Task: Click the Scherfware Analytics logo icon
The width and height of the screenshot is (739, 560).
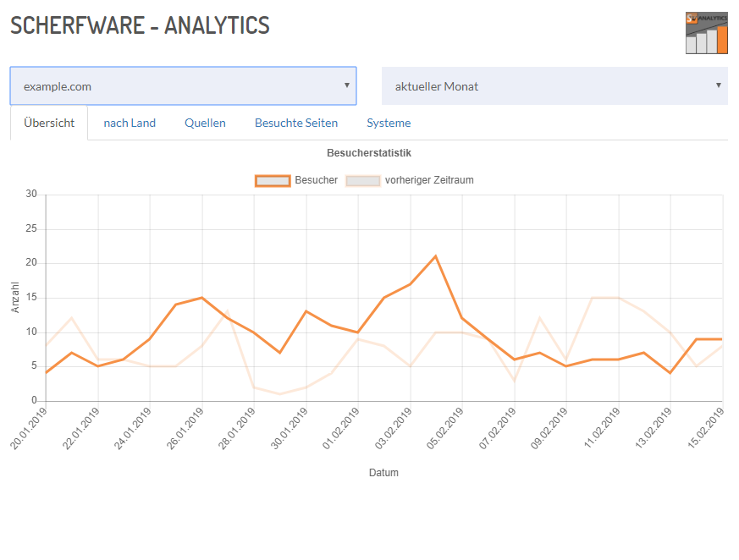Action: (706, 33)
